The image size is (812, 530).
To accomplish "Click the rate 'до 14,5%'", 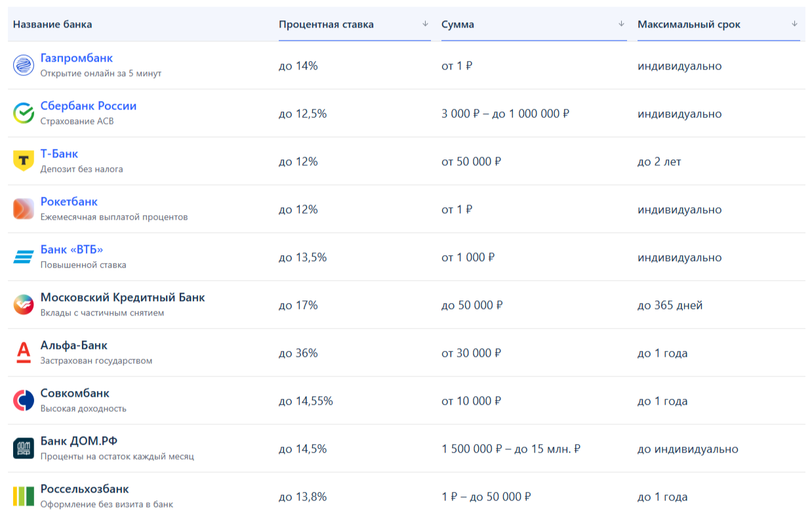I will click(x=302, y=449).
